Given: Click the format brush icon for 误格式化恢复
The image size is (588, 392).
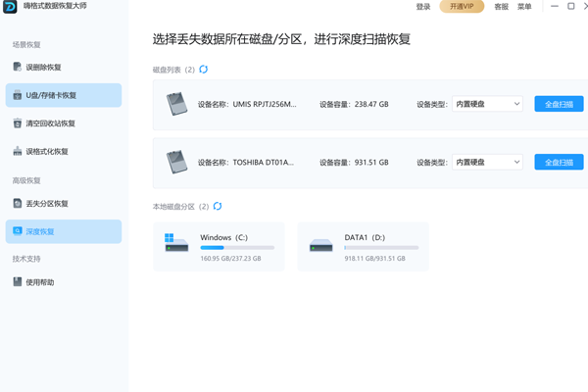Looking at the screenshot, I should coord(18,151).
